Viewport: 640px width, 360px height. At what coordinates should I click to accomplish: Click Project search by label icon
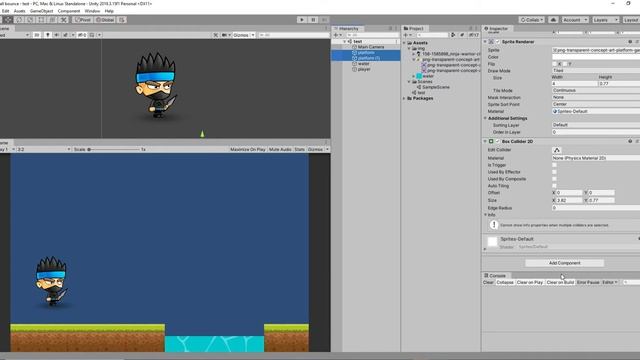point(462,35)
